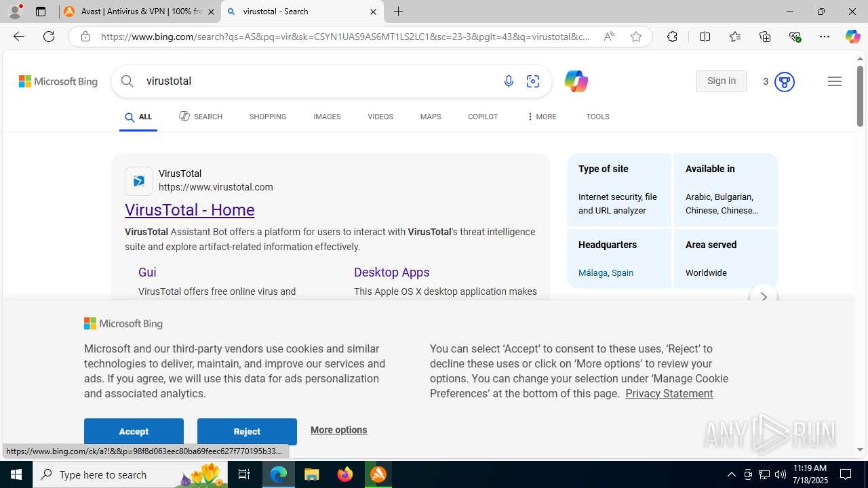Open the SHOPPING tab
The width and height of the screenshot is (868, 488).
click(268, 117)
